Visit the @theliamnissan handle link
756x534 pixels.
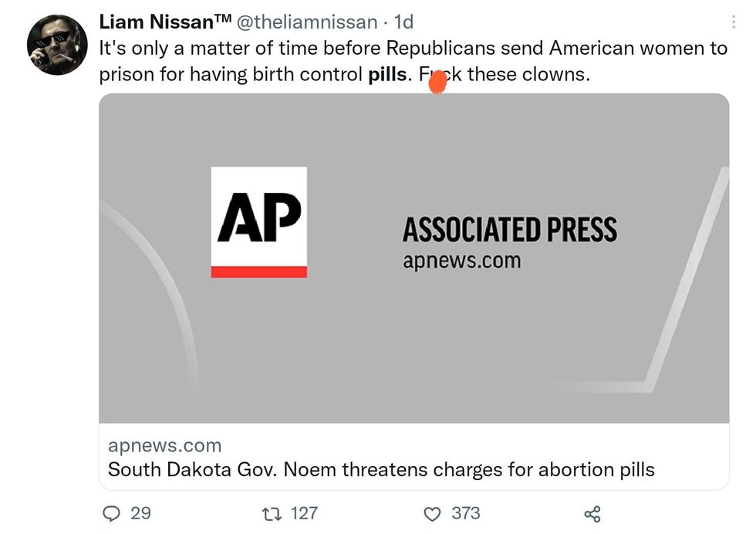tap(305, 23)
